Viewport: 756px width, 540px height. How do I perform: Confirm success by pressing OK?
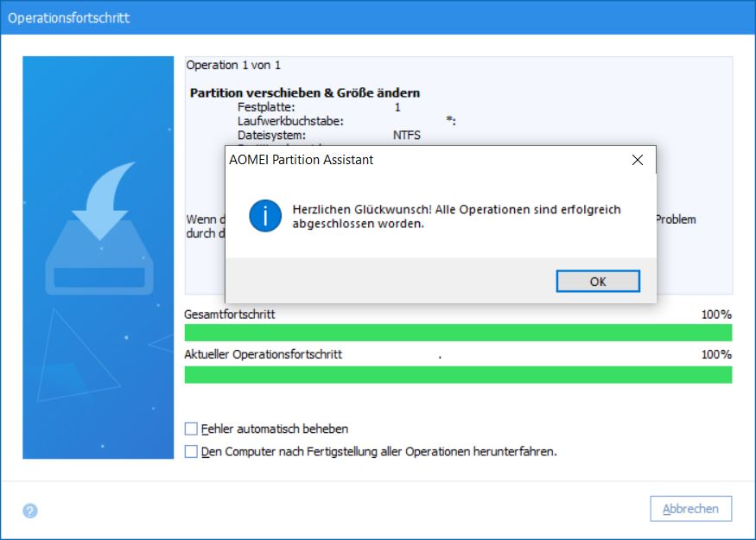pyautogui.click(x=597, y=281)
